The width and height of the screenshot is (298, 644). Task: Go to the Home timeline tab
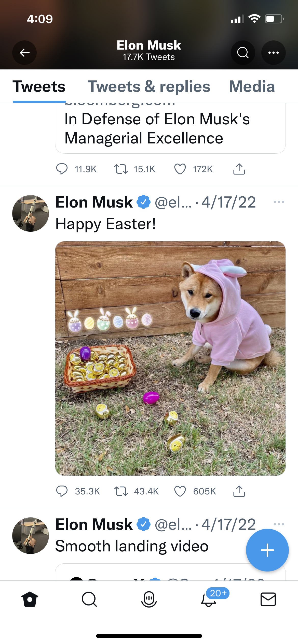coord(30,599)
